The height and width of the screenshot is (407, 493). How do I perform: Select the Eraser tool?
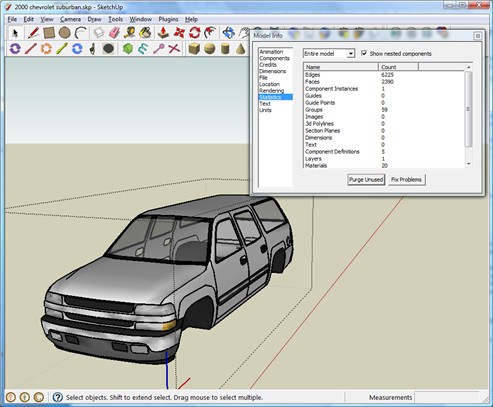tap(114, 33)
